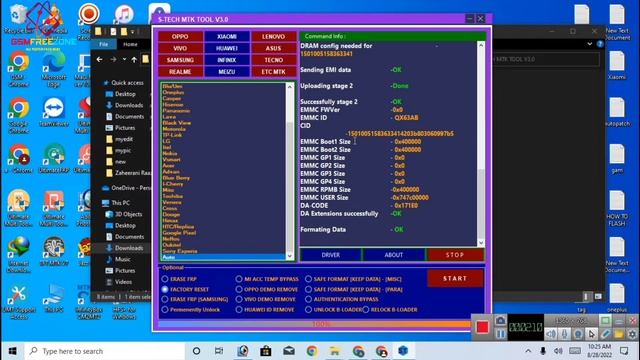
Task: Choose XIAOMI brand tab
Action: tap(227, 36)
